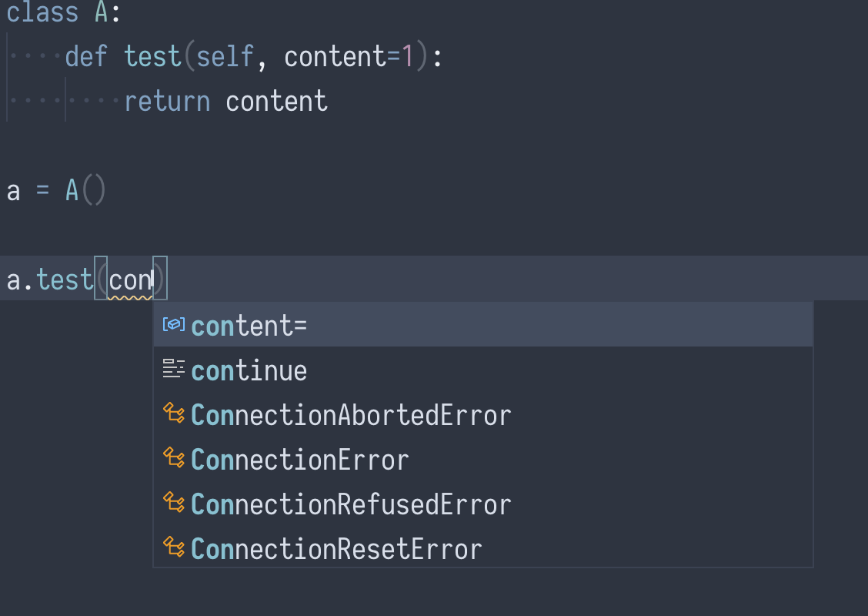This screenshot has height=616, width=868.
Task: Pick ConnectionError from the completion list
Action: click(x=482, y=459)
